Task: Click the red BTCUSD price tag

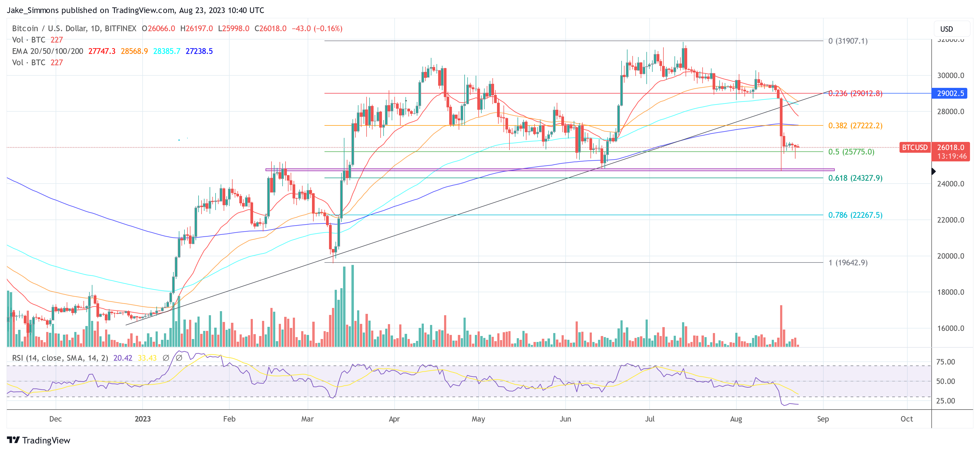Action: click(915, 147)
